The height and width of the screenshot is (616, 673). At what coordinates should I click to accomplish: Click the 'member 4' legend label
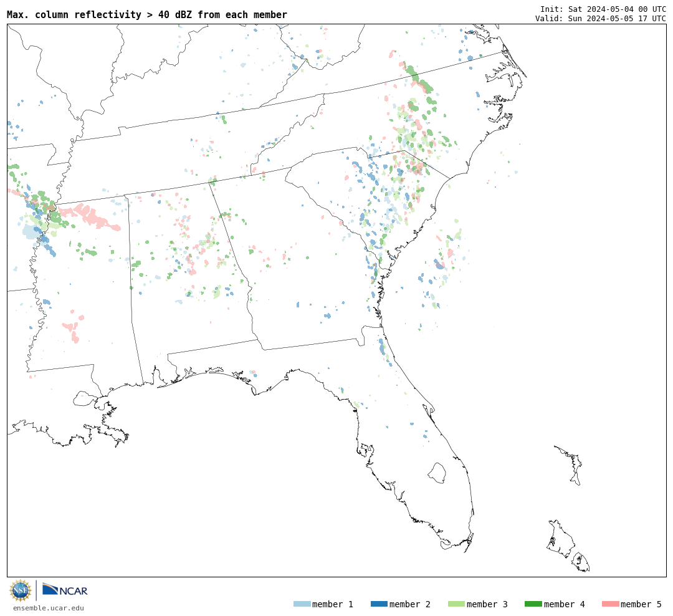(565, 604)
